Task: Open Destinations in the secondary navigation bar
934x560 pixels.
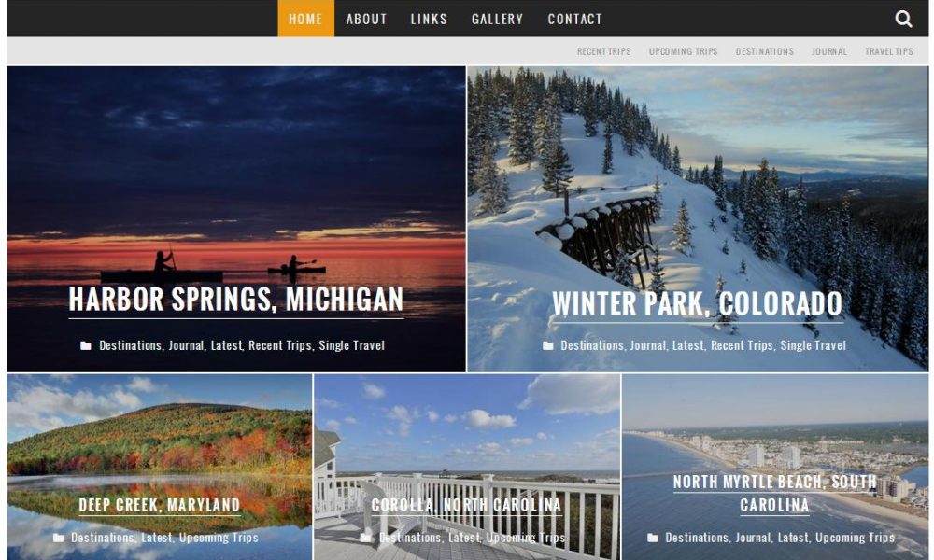Action: click(764, 51)
